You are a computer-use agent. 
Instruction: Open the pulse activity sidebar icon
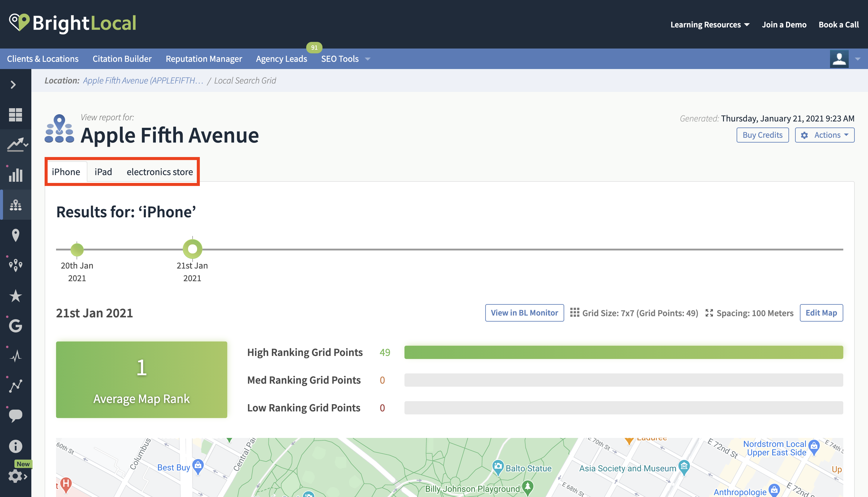click(16, 356)
